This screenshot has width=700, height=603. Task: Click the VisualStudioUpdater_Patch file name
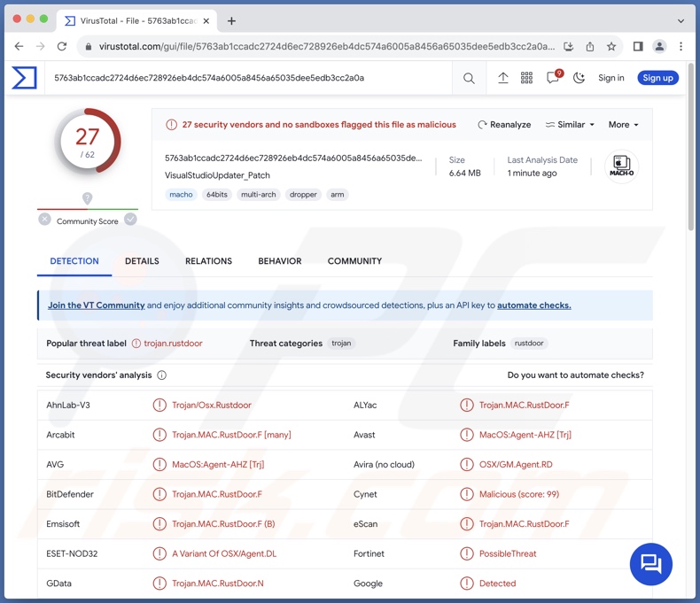[217, 175]
